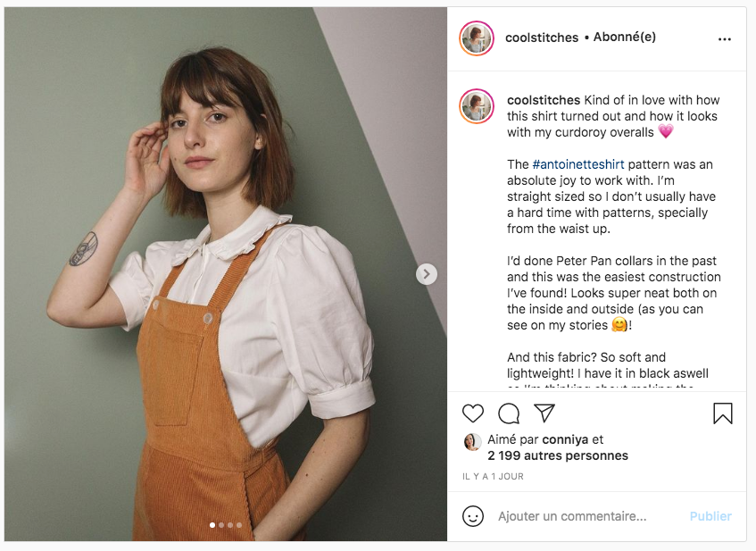Viewport: 756px width, 551px height.
Task: Save post with the bookmark icon
Action: tap(723, 413)
